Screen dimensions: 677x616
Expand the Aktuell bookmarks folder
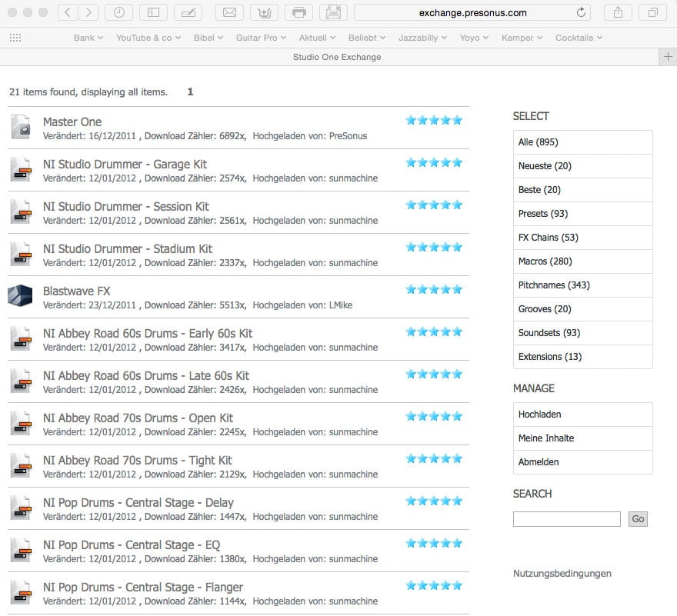(x=317, y=38)
